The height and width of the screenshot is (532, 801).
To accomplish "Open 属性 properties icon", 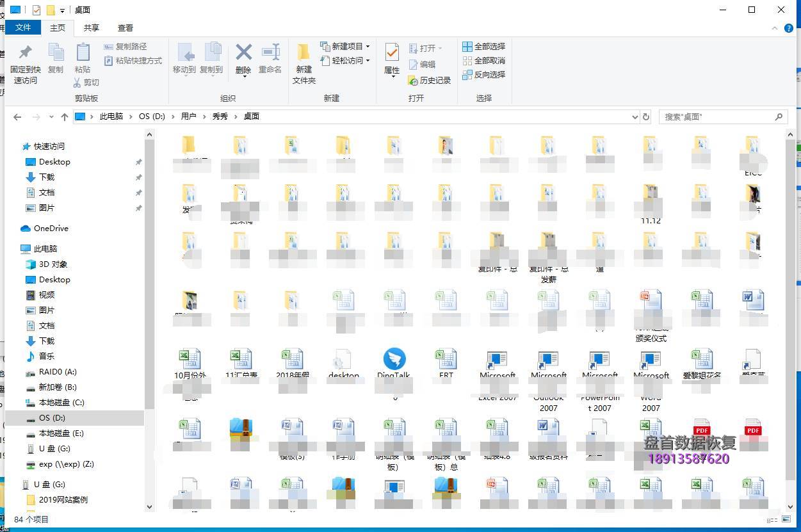I will click(x=392, y=52).
